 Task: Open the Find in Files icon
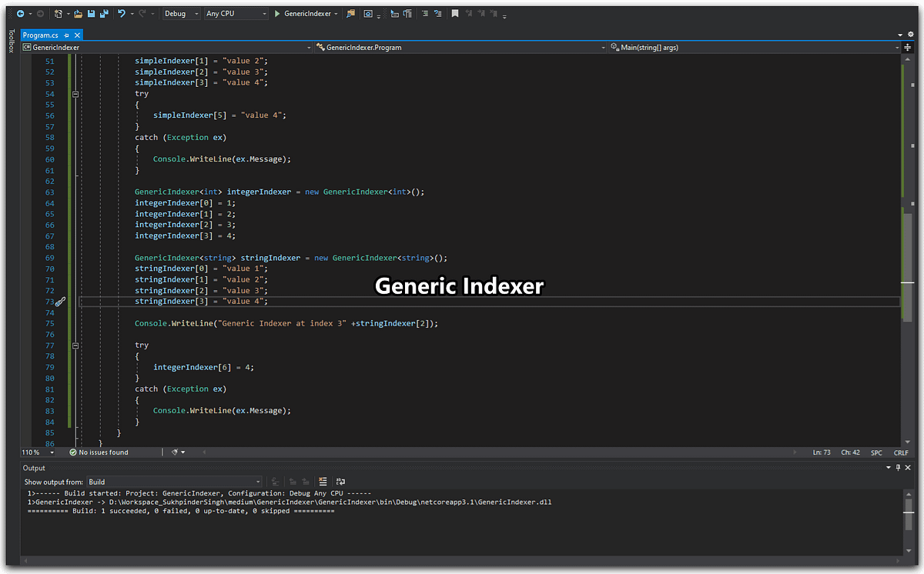tap(350, 13)
